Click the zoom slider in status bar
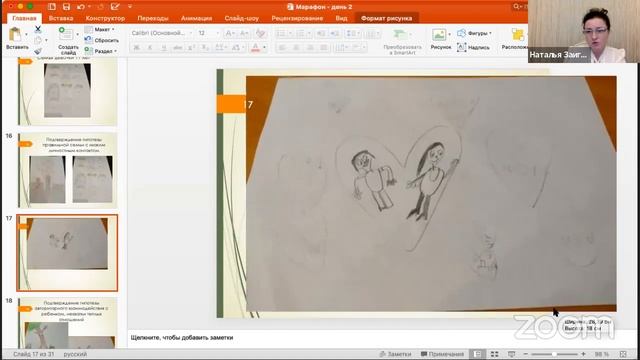Screen dimensions: 640x360 pos(554,354)
